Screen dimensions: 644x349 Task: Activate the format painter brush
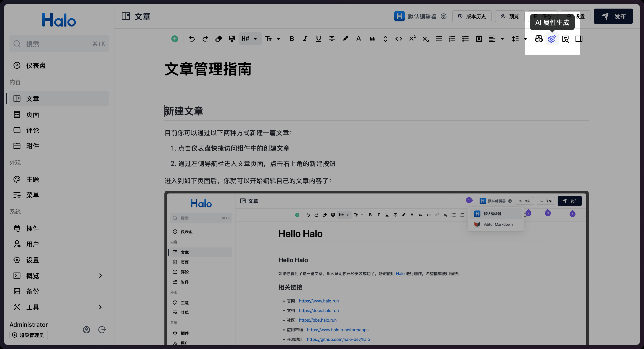(x=232, y=39)
